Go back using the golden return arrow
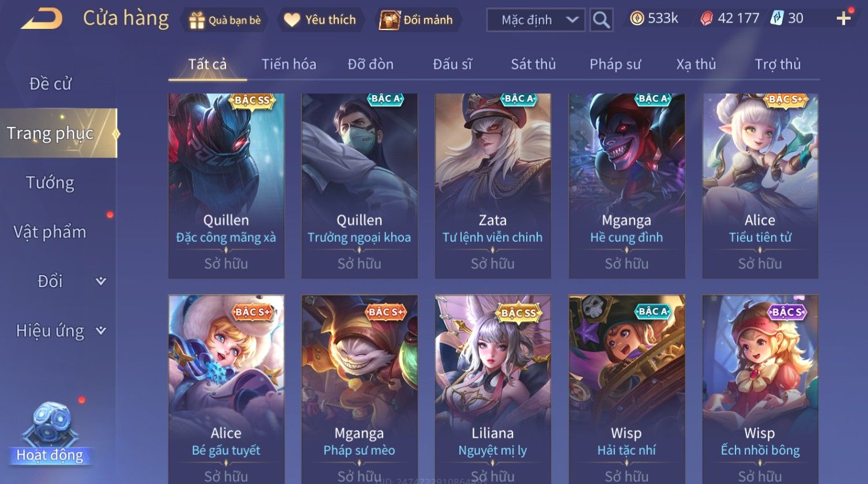Image resolution: width=868 pixels, height=484 pixels. [x=41, y=19]
